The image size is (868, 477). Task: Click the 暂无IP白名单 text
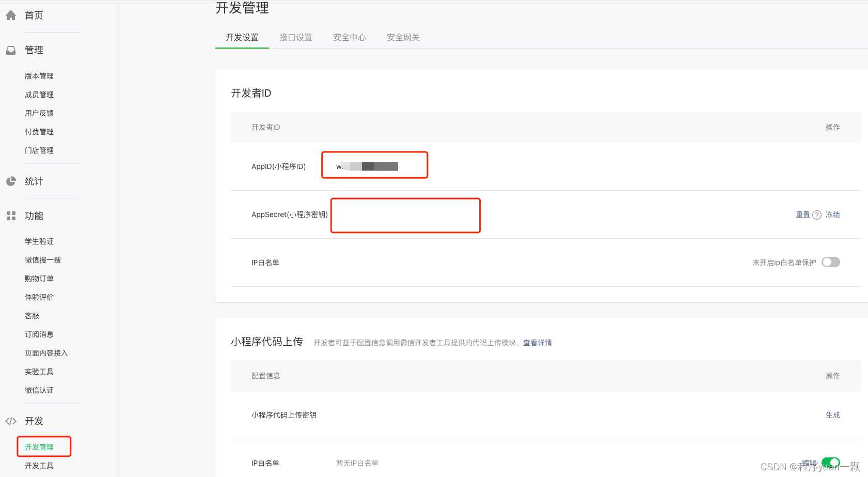pos(357,463)
